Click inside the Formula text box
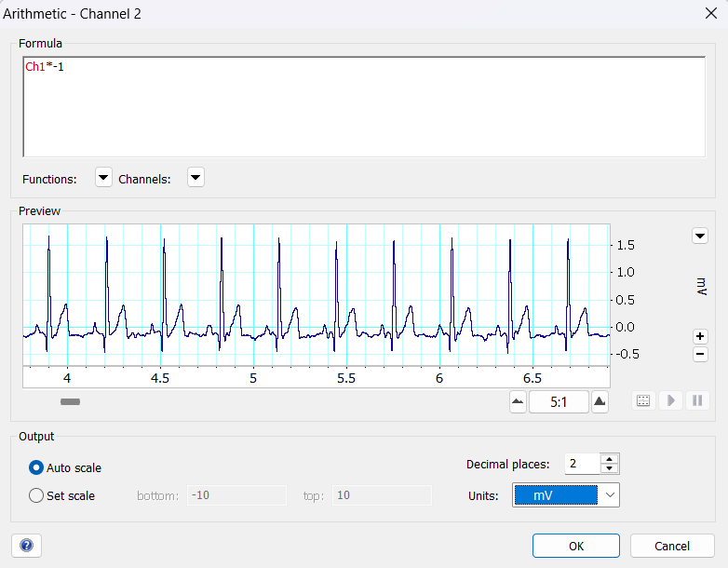 coord(363,107)
